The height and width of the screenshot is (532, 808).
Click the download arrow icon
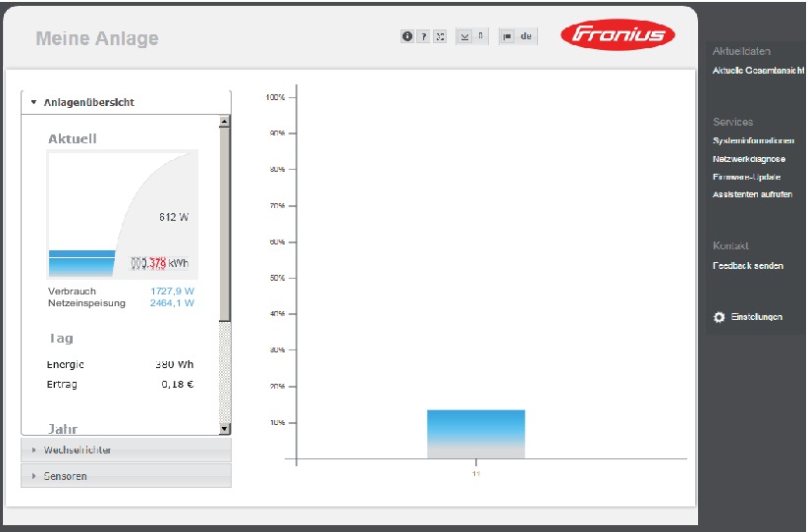click(465, 36)
